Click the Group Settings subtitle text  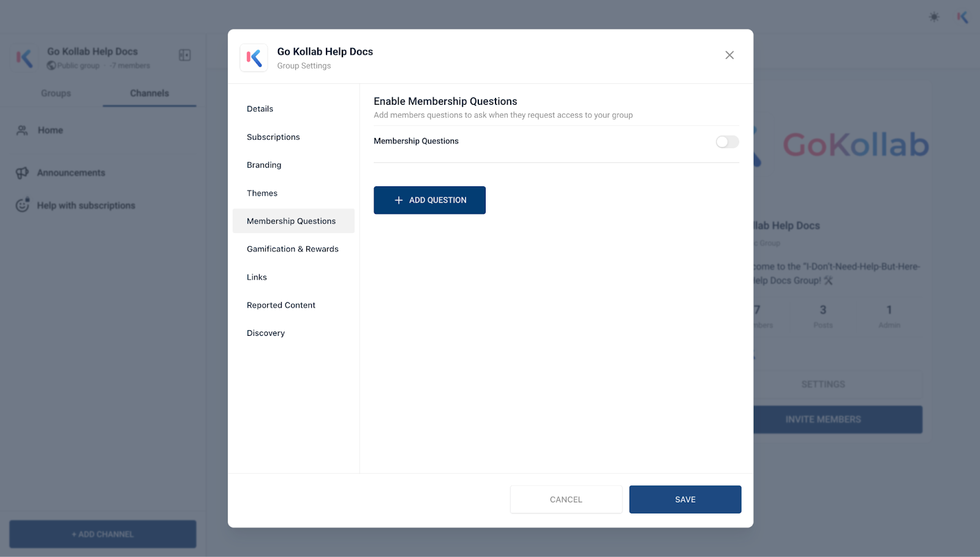point(304,66)
